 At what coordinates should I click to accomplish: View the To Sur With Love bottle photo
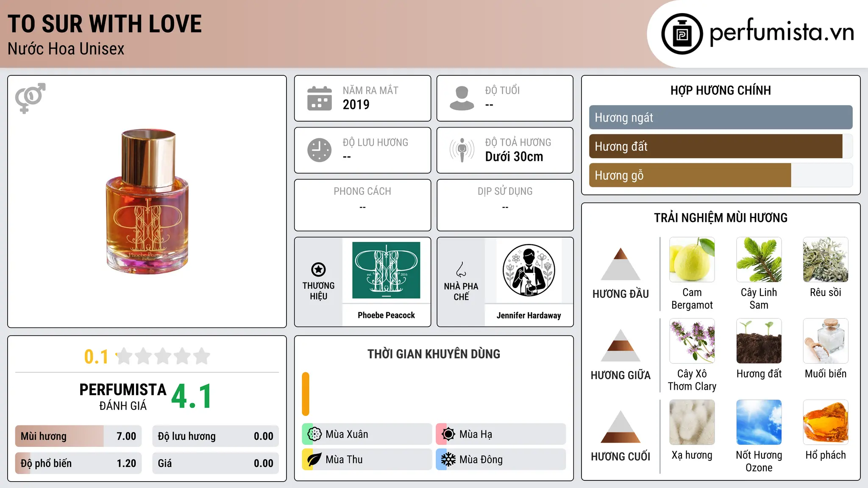point(147,202)
